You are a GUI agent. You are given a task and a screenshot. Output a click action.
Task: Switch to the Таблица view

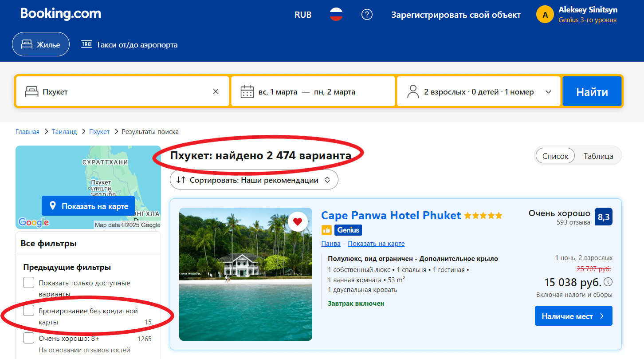tap(598, 156)
